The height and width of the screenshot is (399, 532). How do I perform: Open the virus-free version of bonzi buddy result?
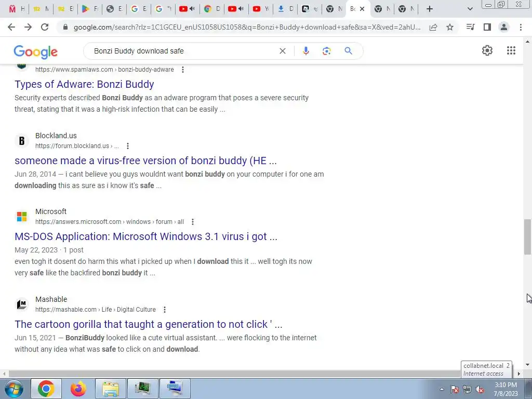145,161
